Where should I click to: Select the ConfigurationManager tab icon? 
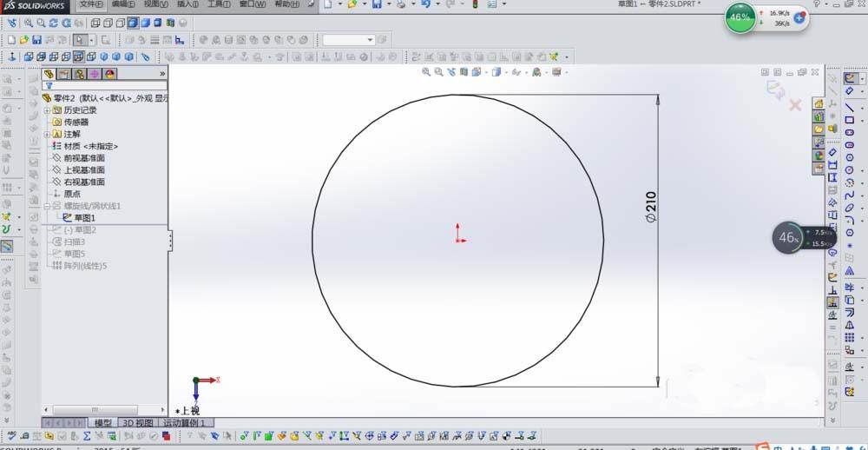pyautogui.click(x=80, y=74)
